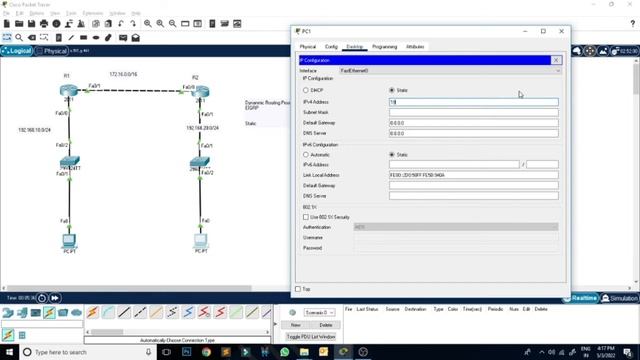Click the Undo arrow icon
The width and height of the screenshot is (640, 360).
pyautogui.click(x=121, y=24)
